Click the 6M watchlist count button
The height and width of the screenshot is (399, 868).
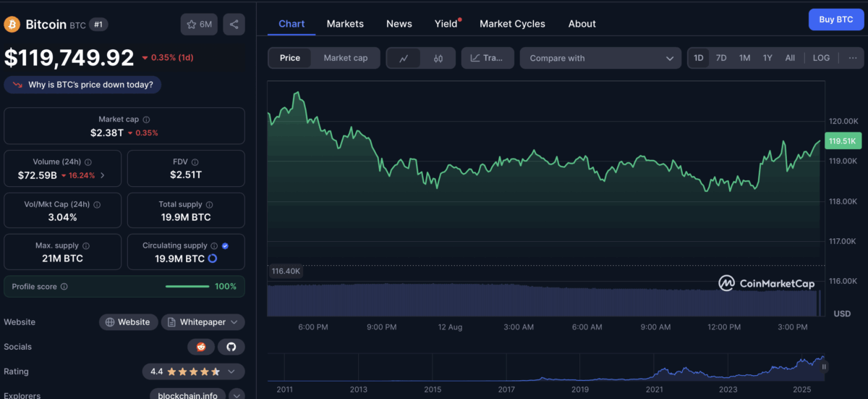click(x=199, y=25)
